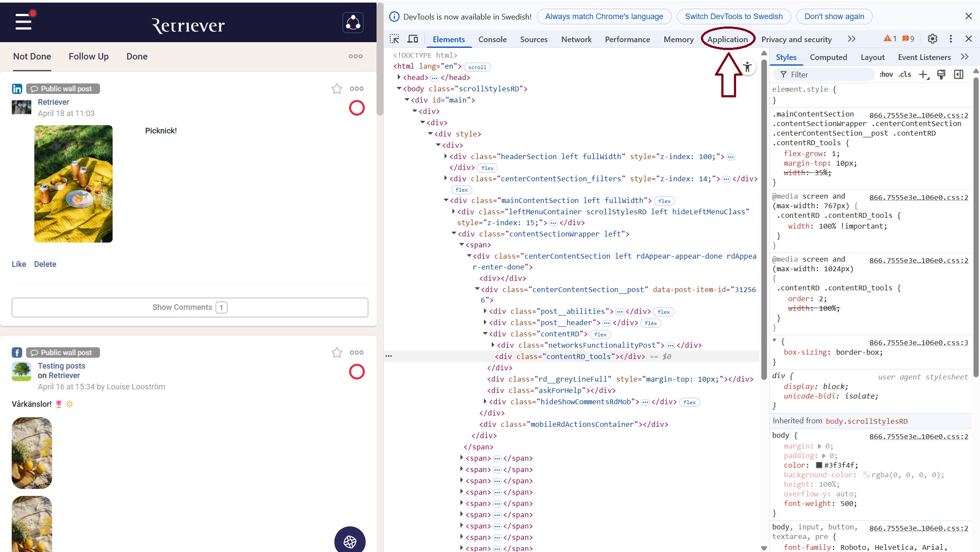This screenshot has height=552, width=980.
Task: Delete the Picknick post
Action: coord(45,264)
